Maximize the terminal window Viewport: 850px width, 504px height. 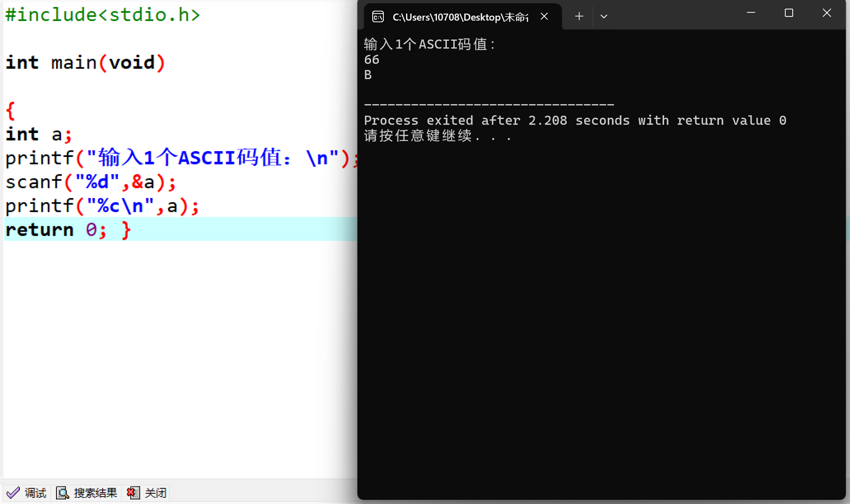click(789, 13)
